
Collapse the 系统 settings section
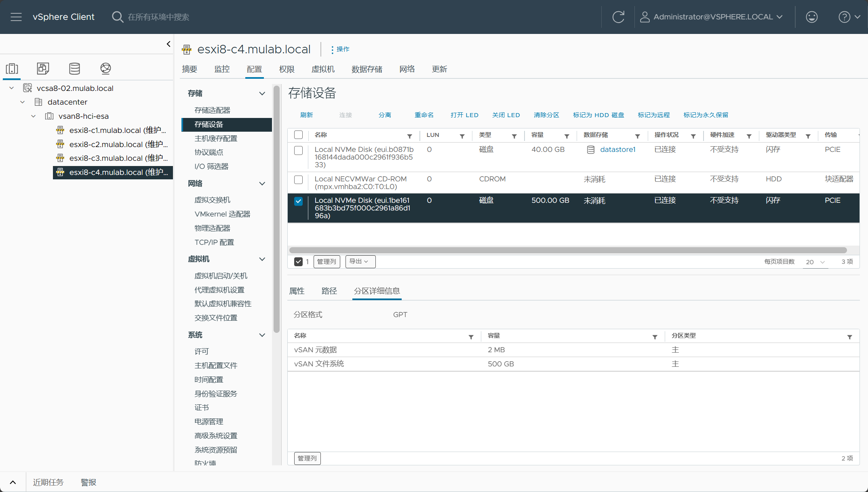262,335
